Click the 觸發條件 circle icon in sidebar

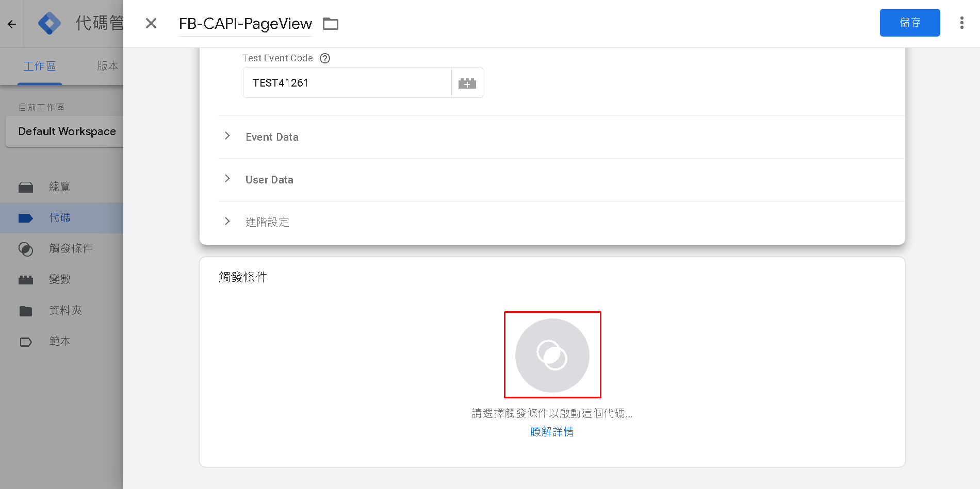(26, 249)
